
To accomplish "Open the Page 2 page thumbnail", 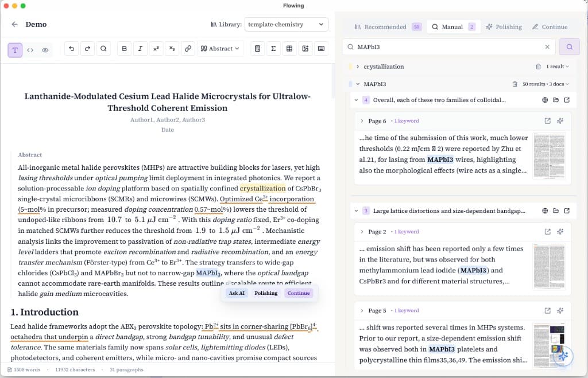I will pos(550,266).
